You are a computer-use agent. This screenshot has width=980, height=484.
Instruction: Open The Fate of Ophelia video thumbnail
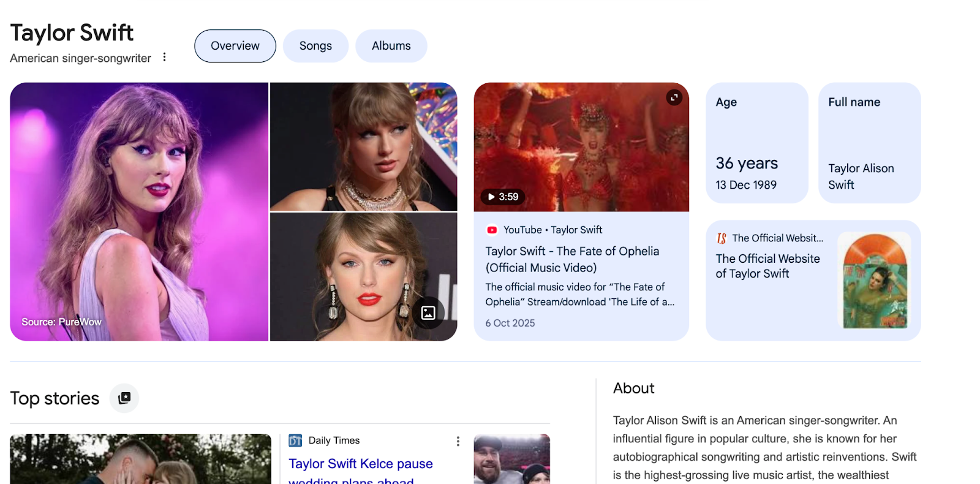tap(581, 147)
